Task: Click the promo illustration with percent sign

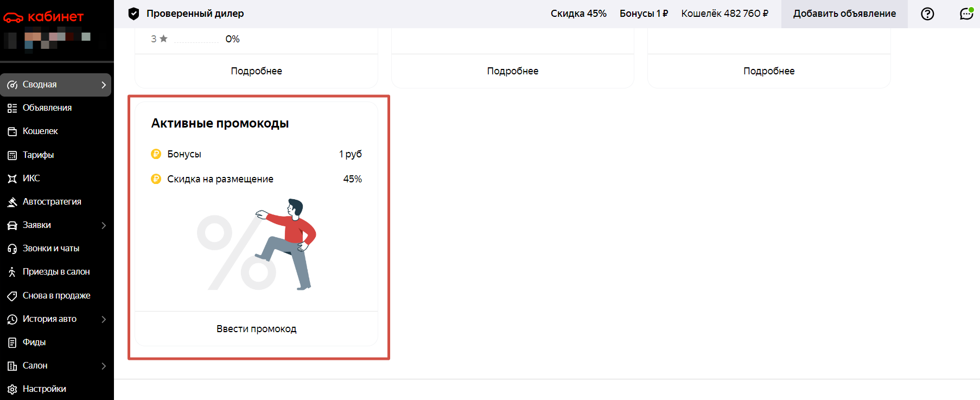Action: coord(256,244)
